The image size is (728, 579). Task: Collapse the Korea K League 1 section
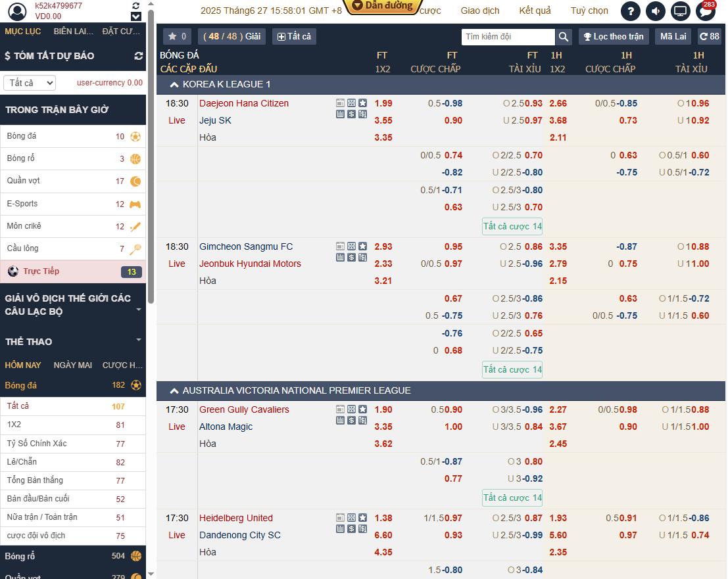pos(174,84)
